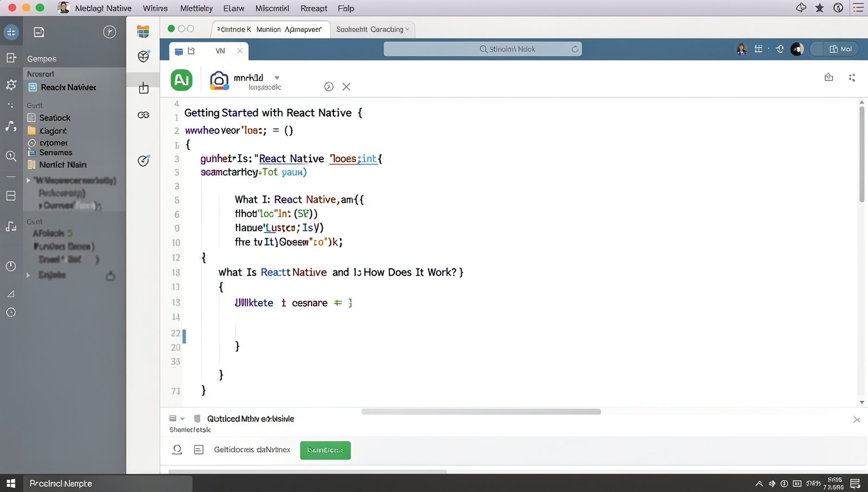
Task: Click the link chain icon in second rail
Action: (x=143, y=115)
